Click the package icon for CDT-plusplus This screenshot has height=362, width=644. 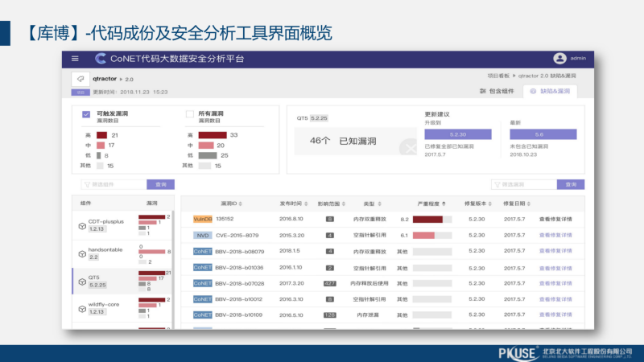[x=82, y=226]
